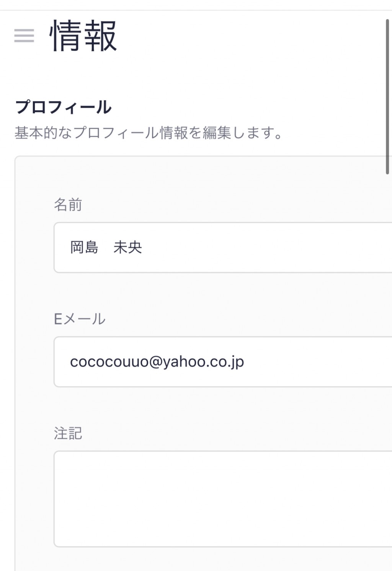This screenshot has height=571, width=392.
Task: Click the yahoo.co.jp domain in the email
Action: point(204,363)
